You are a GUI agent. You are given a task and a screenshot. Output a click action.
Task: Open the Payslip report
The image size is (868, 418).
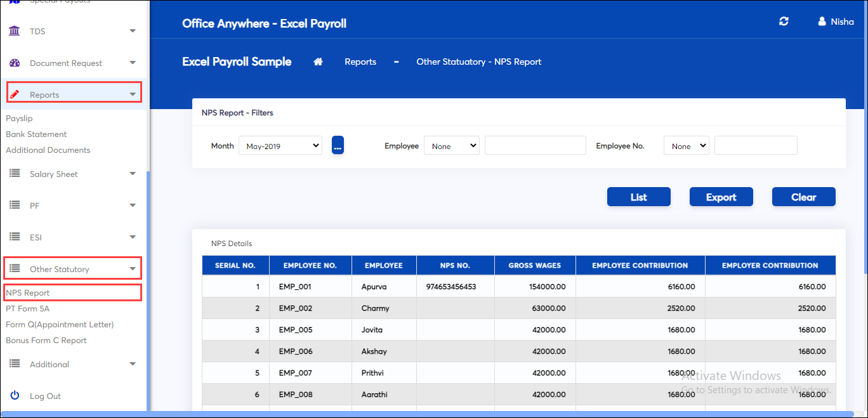click(x=19, y=118)
